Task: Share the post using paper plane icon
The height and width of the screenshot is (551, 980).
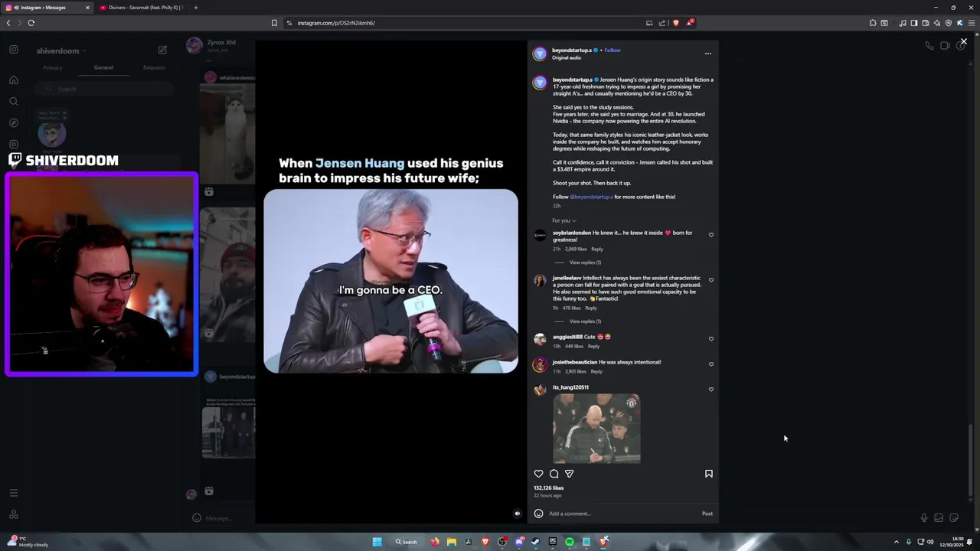Action: [569, 474]
